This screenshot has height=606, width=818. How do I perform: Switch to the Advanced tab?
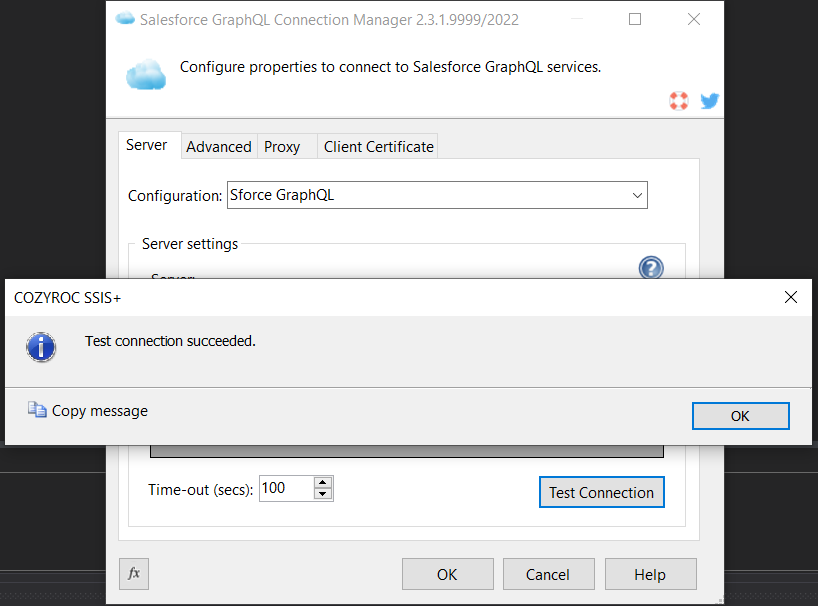click(x=218, y=146)
